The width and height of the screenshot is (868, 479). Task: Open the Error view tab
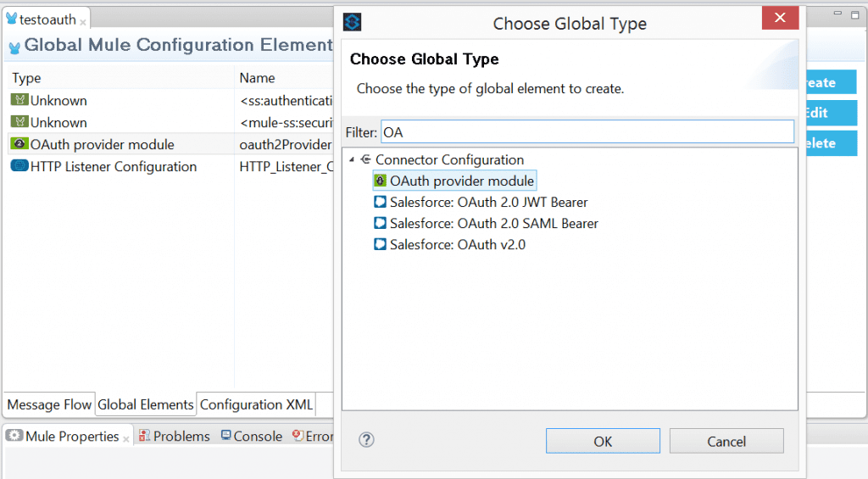320,437
